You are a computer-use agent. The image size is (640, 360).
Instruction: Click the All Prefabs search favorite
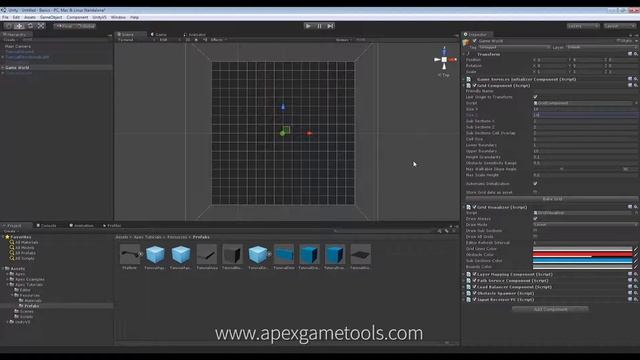coord(23,253)
